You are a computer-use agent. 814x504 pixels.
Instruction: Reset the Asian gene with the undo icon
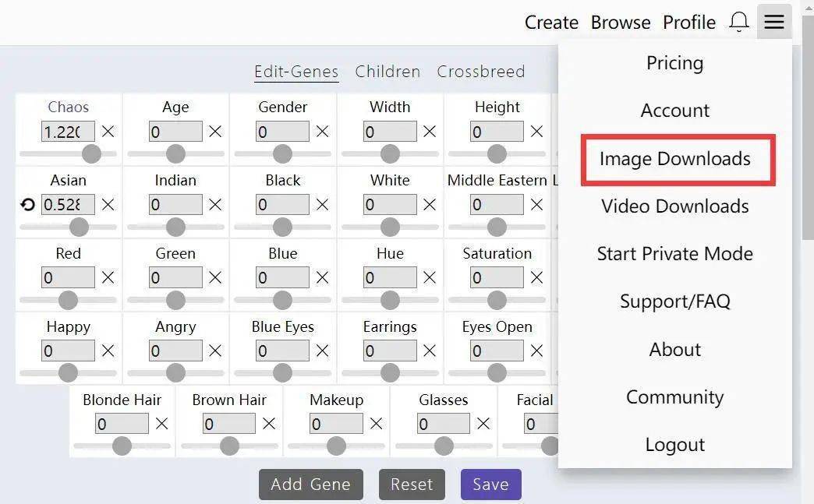pyautogui.click(x=28, y=205)
